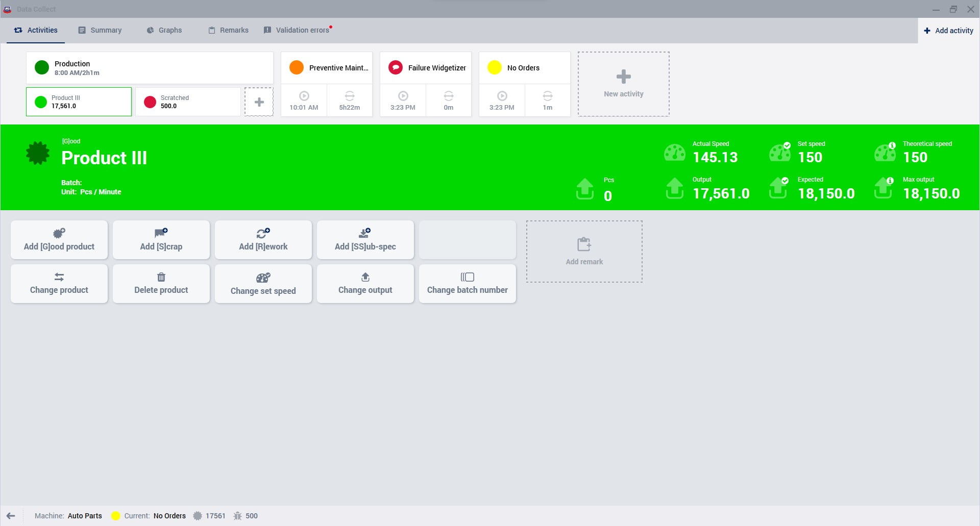The width and height of the screenshot is (980, 526).
Task: Click the back arrow in status bar
Action: (11, 516)
